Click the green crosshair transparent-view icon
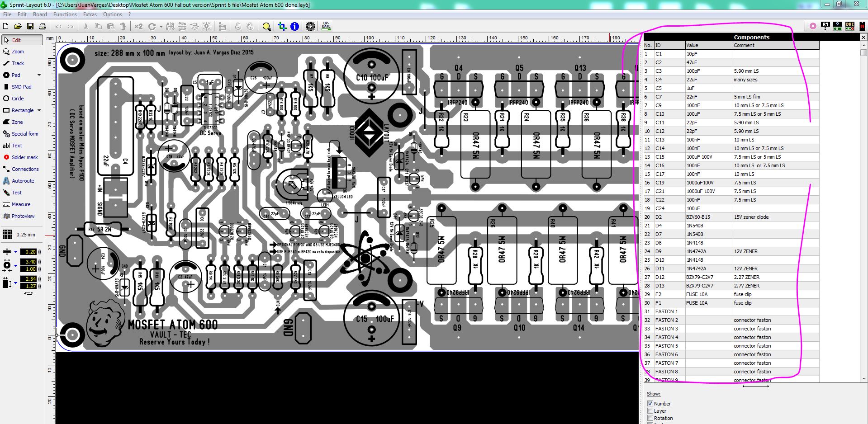Viewport: 868px width, 424px height. point(282,26)
